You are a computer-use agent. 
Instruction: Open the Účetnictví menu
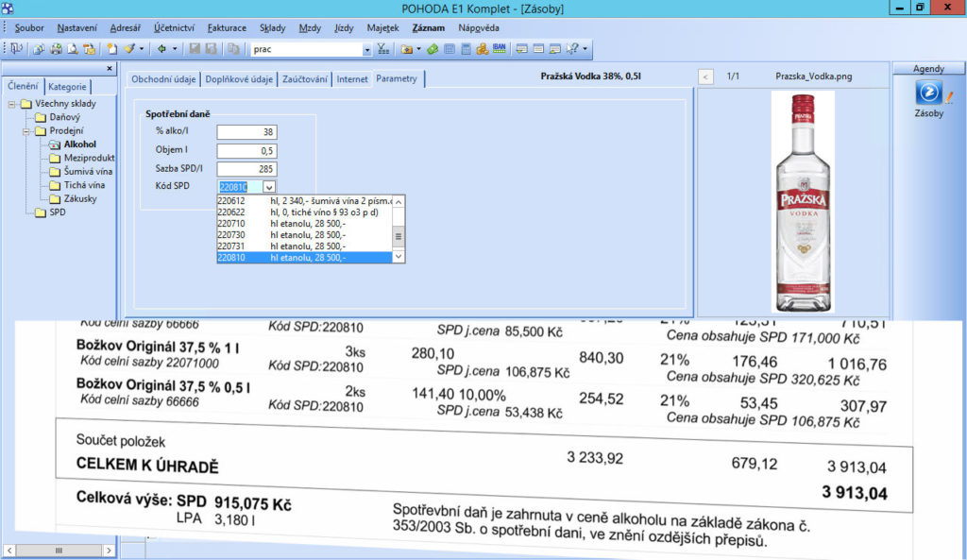coord(174,27)
